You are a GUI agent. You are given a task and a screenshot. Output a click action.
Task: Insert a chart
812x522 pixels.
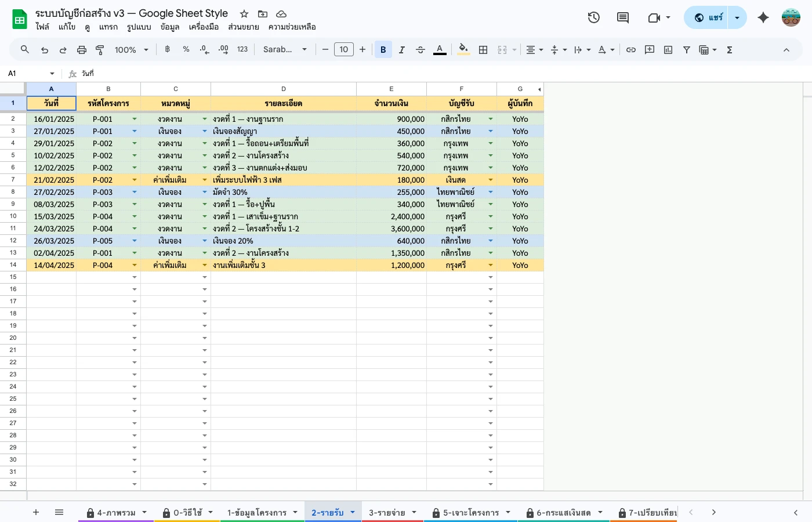pos(668,49)
